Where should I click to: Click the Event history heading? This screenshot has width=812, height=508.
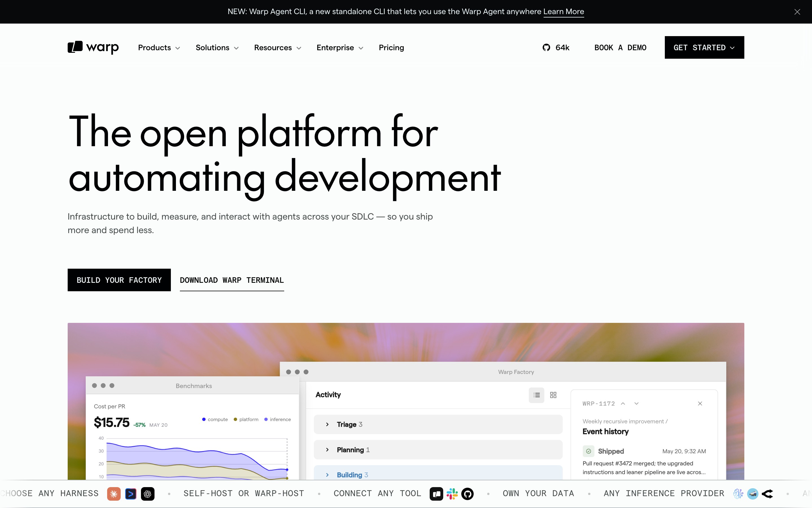click(605, 432)
